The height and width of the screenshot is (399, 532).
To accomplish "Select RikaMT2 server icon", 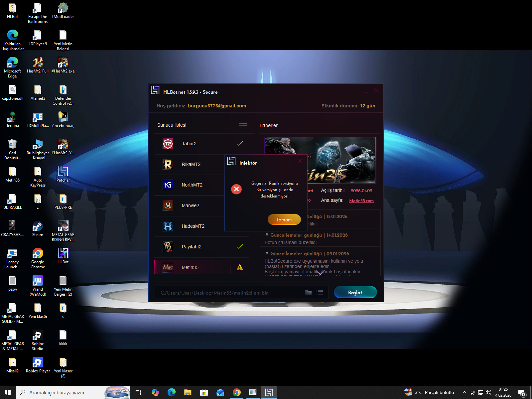I will point(168,164).
